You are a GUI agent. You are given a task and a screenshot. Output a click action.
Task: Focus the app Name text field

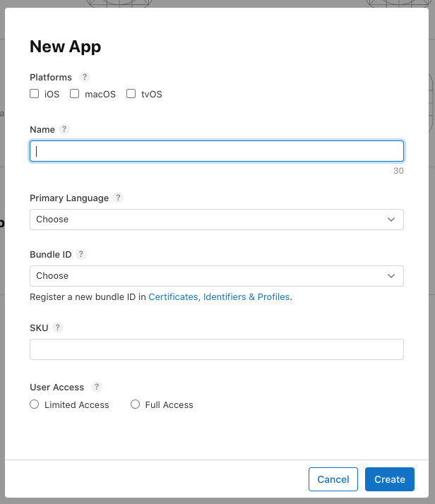(x=217, y=151)
